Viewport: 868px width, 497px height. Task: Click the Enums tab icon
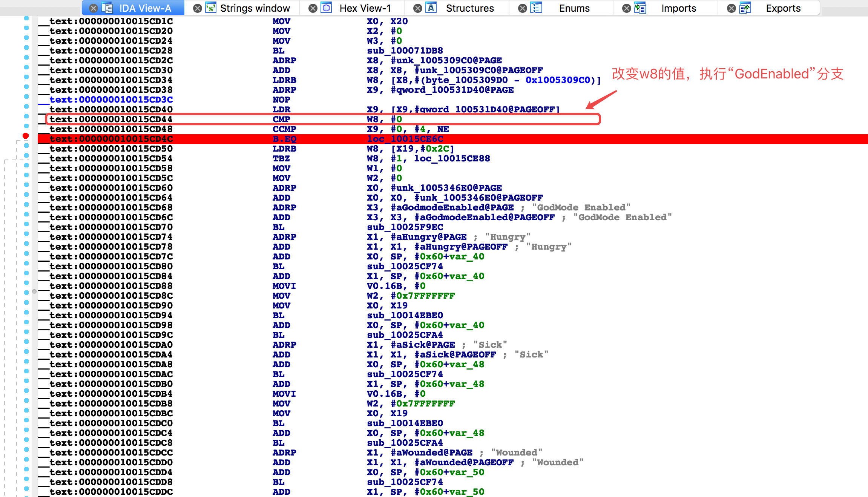pos(536,8)
